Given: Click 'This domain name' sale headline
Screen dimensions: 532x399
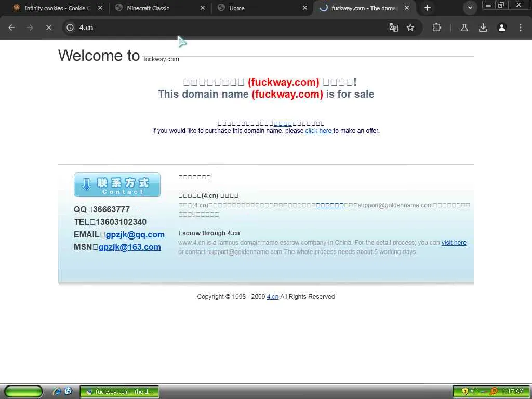Looking at the screenshot, I should pyautogui.click(x=266, y=94).
